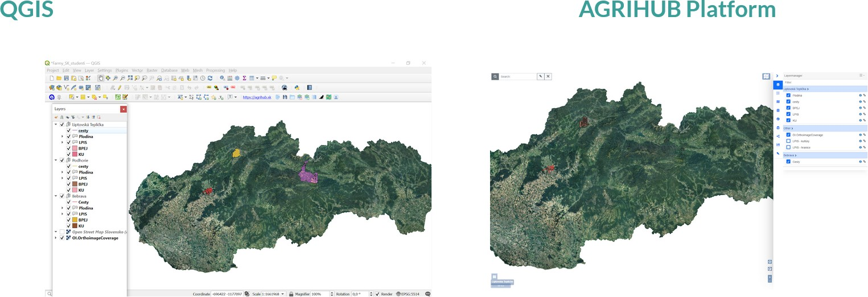
Task: Click the Scale dropdown in status bar
Action: [x=274, y=294]
